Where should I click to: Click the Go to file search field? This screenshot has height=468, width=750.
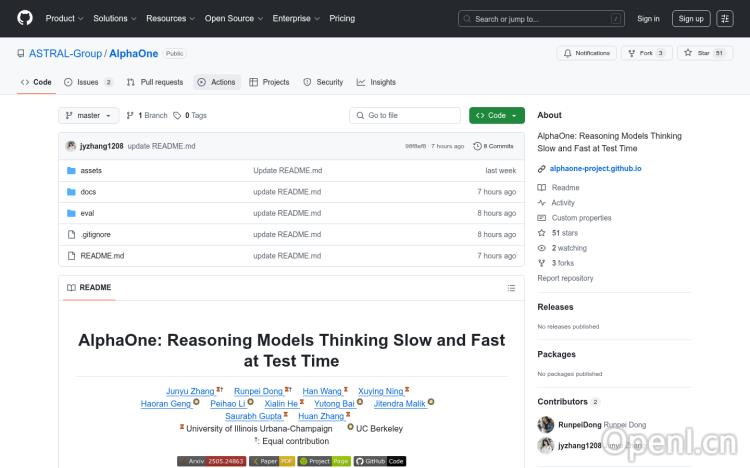point(404,116)
